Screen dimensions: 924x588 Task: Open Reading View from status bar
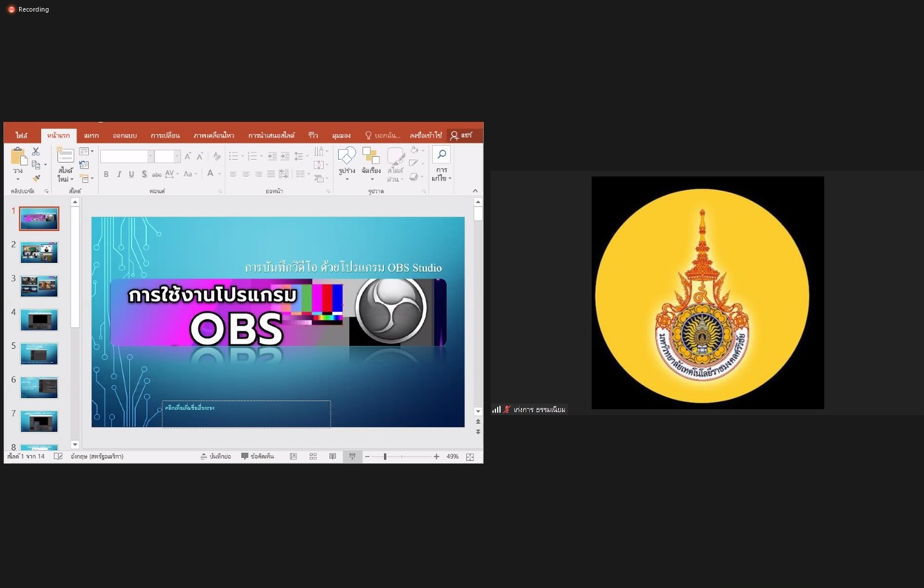(x=332, y=457)
